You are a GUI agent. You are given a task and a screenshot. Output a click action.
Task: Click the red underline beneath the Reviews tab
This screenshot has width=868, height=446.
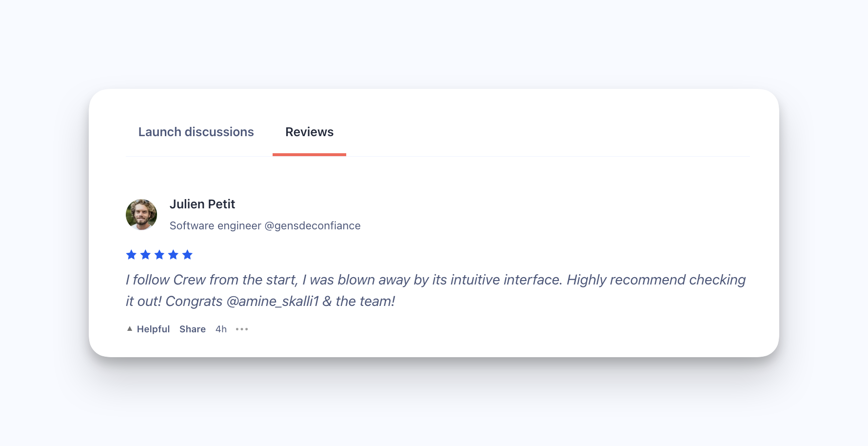coord(309,155)
